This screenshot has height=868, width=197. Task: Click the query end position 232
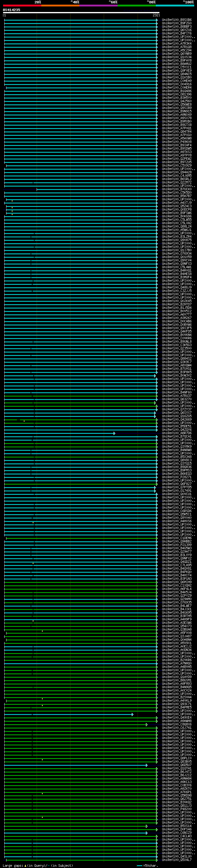155,15
